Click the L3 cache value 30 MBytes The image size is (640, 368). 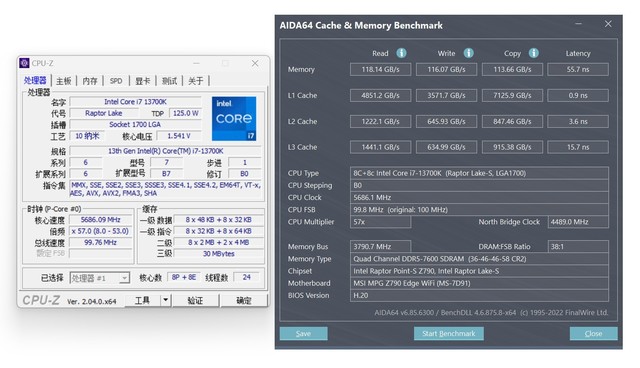(218, 254)
